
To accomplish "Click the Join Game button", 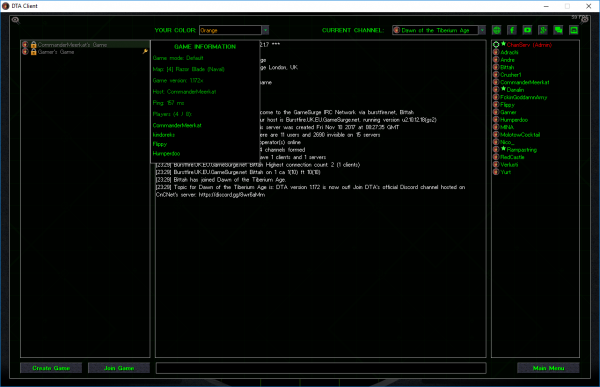I will 119,368.
